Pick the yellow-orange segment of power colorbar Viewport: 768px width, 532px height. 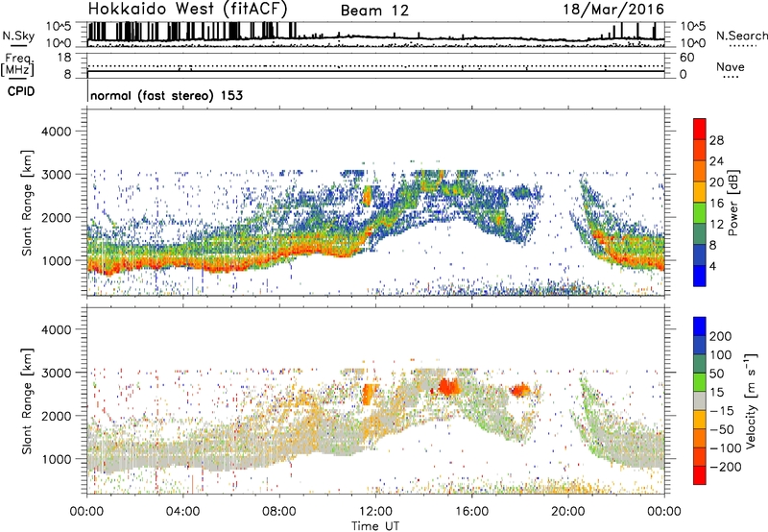(700, 192)
